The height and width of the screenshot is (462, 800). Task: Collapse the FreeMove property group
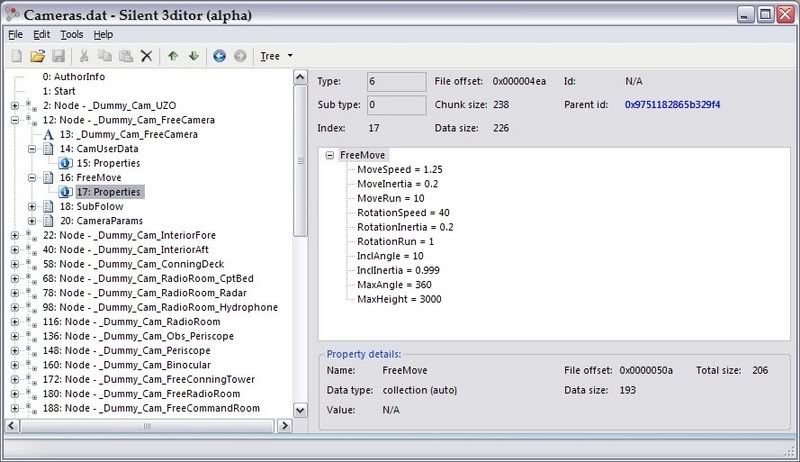[x=330, y=156]
